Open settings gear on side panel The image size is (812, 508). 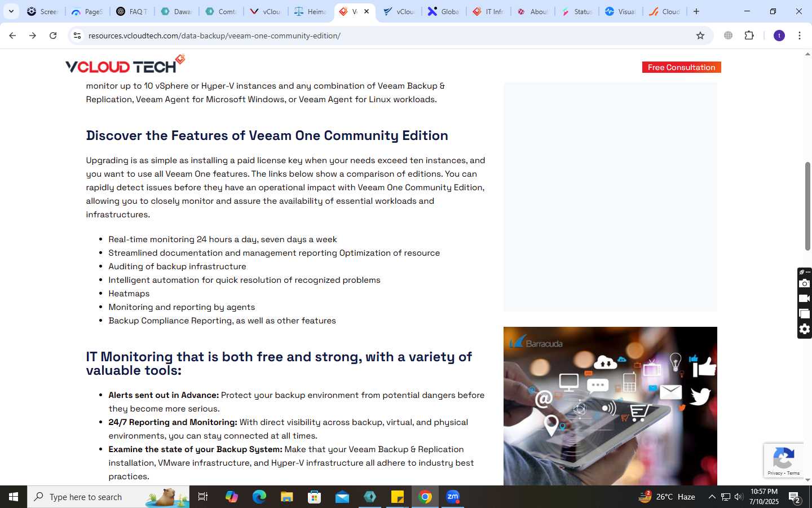click(x=805, y=329)
